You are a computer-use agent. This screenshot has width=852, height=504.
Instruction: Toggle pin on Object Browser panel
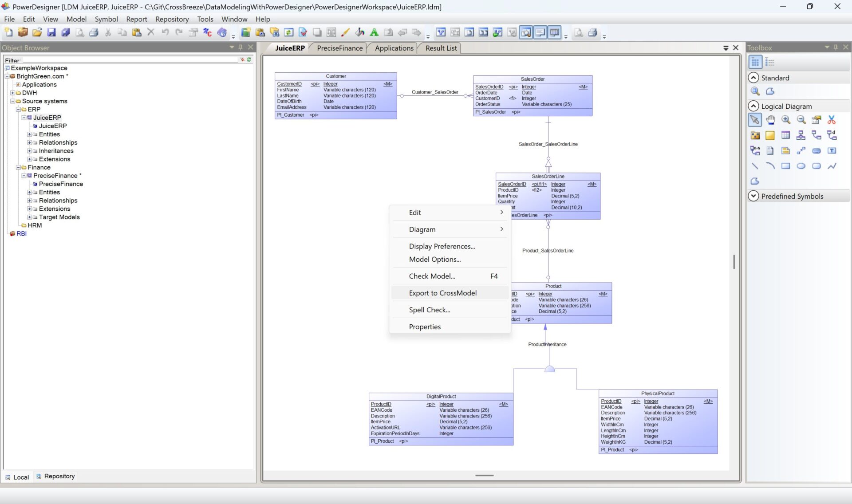(x=241, y=47)
